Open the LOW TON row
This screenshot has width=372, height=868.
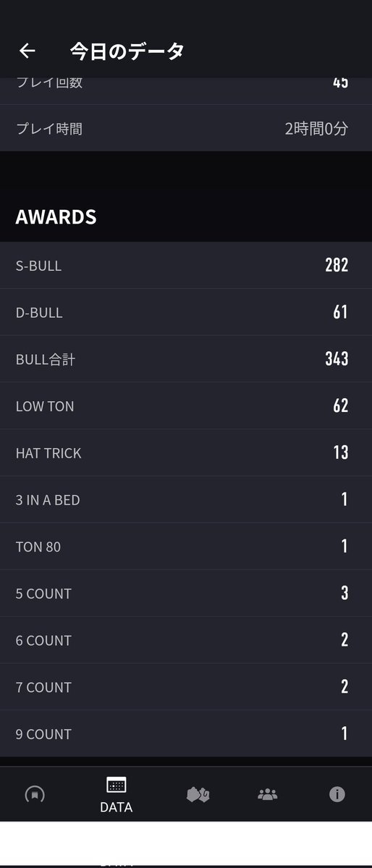(186, 406)
